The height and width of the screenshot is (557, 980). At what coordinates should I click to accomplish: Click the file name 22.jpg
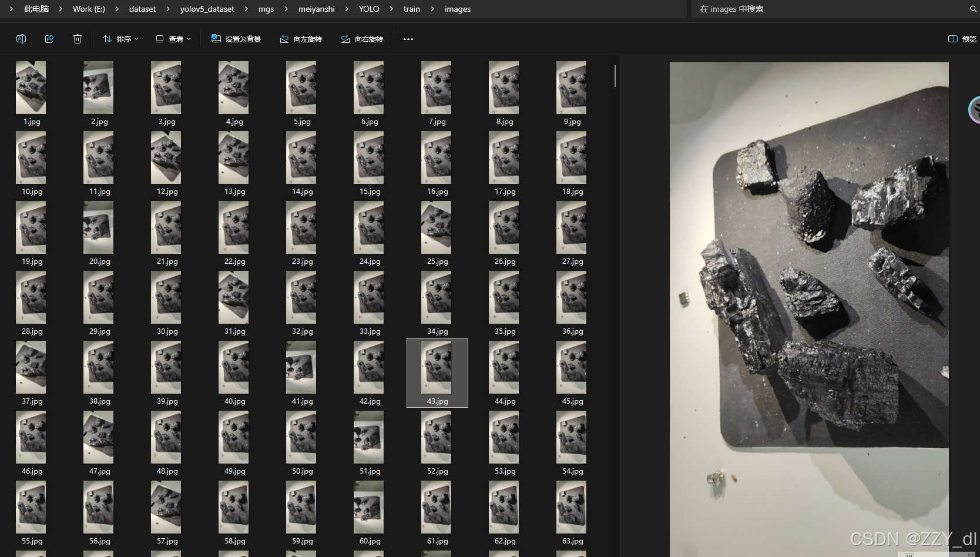(234, 261)
